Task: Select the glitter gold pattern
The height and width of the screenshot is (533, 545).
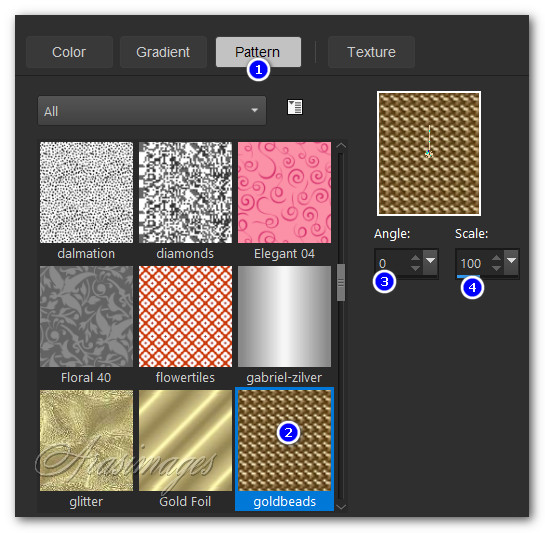Action: 86,440
